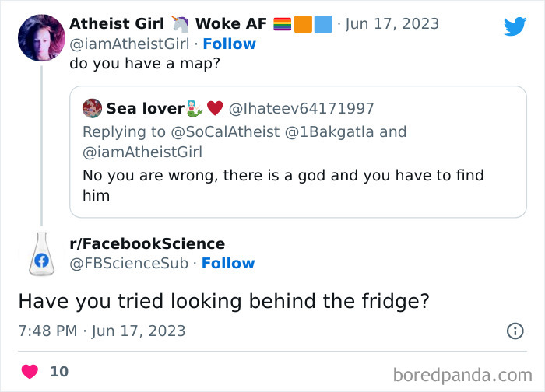This screenshot has width=545, height=392.
Task: Like the tweet with the heart icon
Action: click(x=30, y=372)
